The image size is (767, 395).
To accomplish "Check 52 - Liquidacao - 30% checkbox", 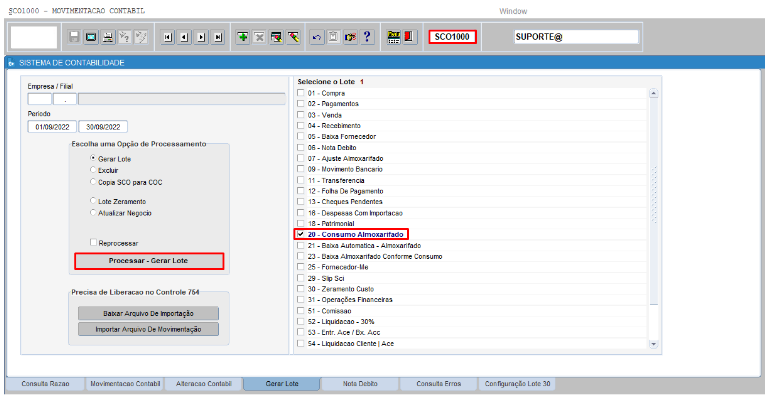I will [x=301, y=322].
